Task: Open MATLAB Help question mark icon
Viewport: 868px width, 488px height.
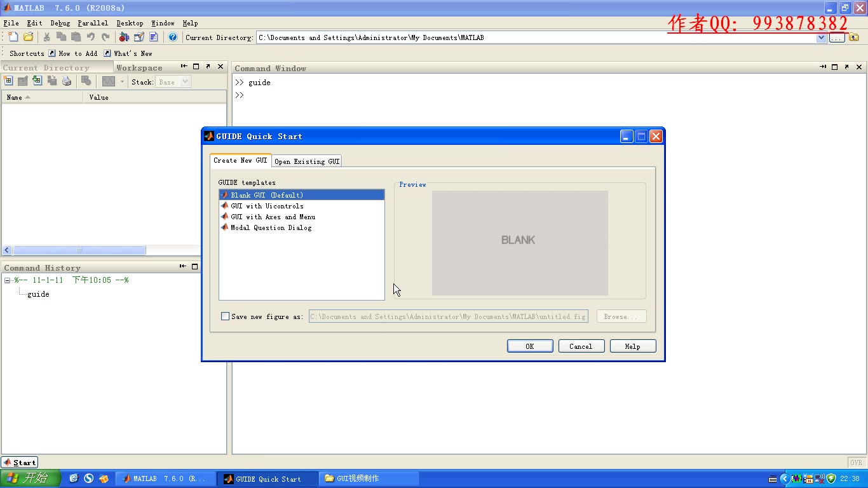Action: [172, 37]
